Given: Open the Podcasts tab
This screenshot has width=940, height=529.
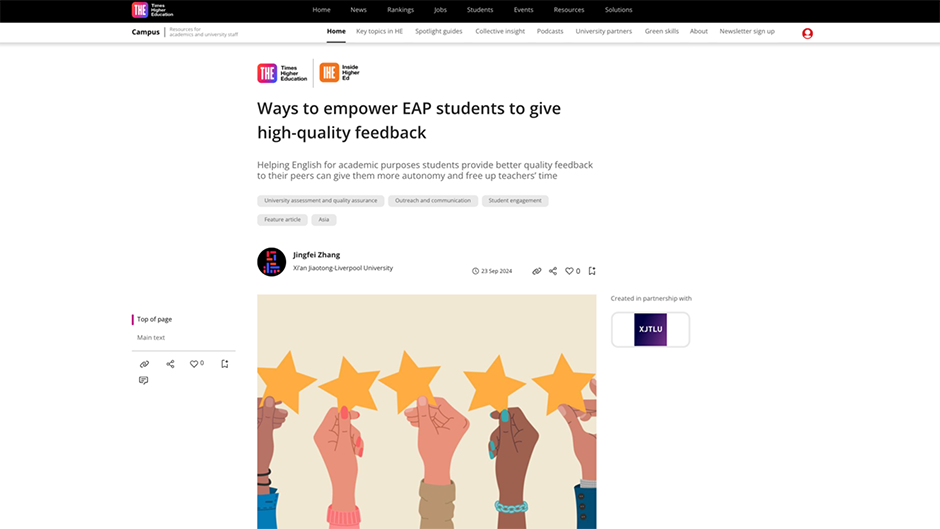Looking at the screenshot, I should [550, 31].
